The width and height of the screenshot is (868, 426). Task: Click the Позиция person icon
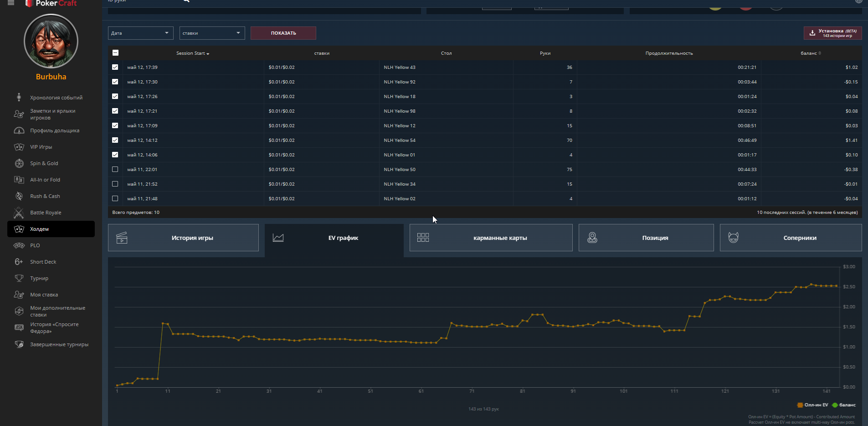tap(592, 238)
